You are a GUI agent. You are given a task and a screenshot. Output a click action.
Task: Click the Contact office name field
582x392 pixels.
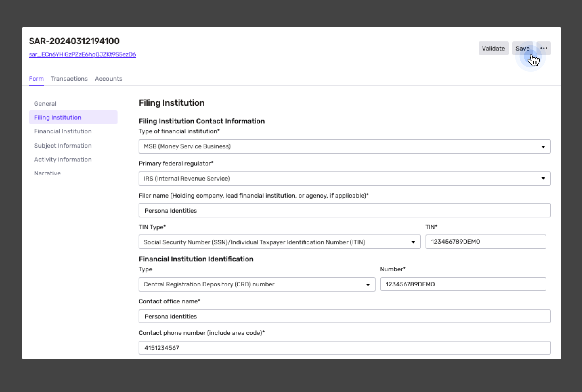click(x=345, y=316)
